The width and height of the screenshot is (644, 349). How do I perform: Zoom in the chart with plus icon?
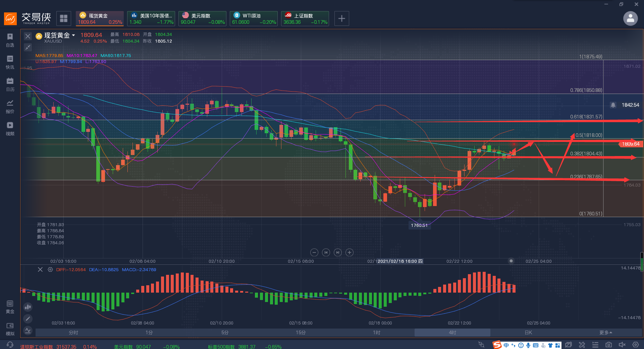click(x=350, y=252)
